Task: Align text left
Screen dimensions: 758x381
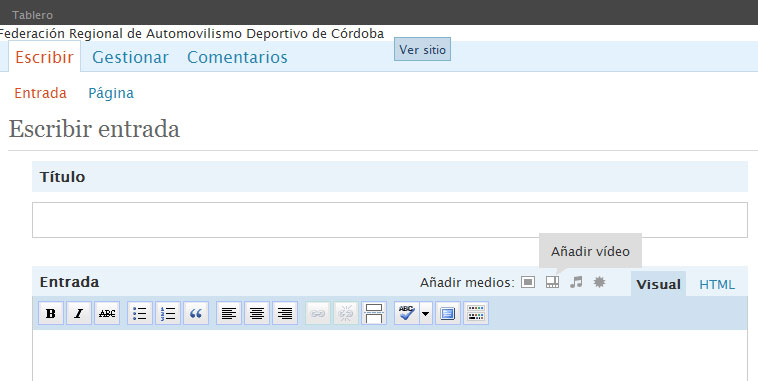Action: point(229,313)
